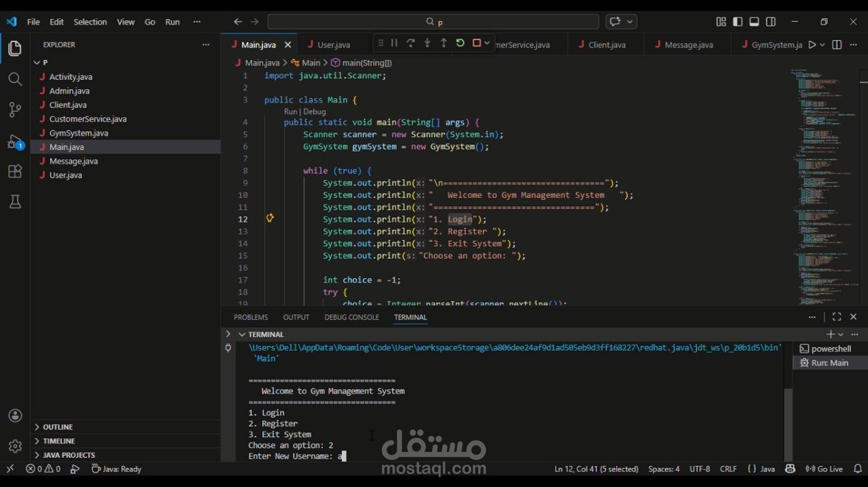Open the Source Control view
Screen dimensions: 868x487
pos(15,110)
